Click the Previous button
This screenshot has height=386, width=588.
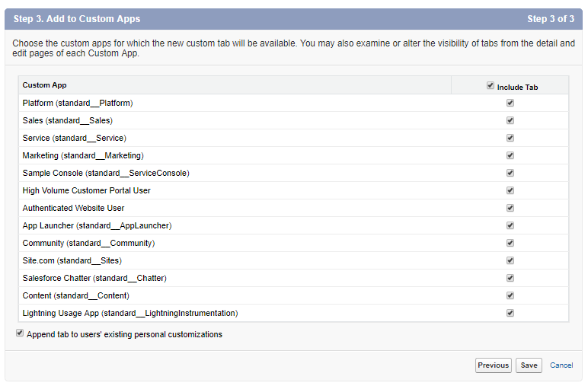coord(493,365)
